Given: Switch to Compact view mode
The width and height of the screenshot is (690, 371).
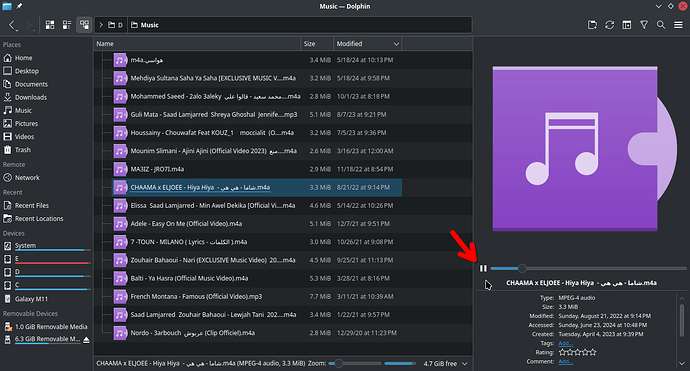Looking at the screenshot, I should (x=67, y=25).
